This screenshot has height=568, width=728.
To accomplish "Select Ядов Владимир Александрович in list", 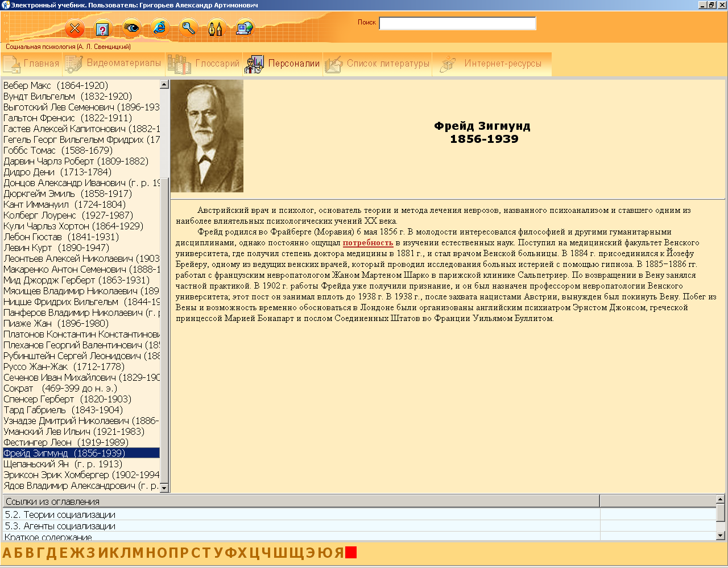I will pos(81,485).
